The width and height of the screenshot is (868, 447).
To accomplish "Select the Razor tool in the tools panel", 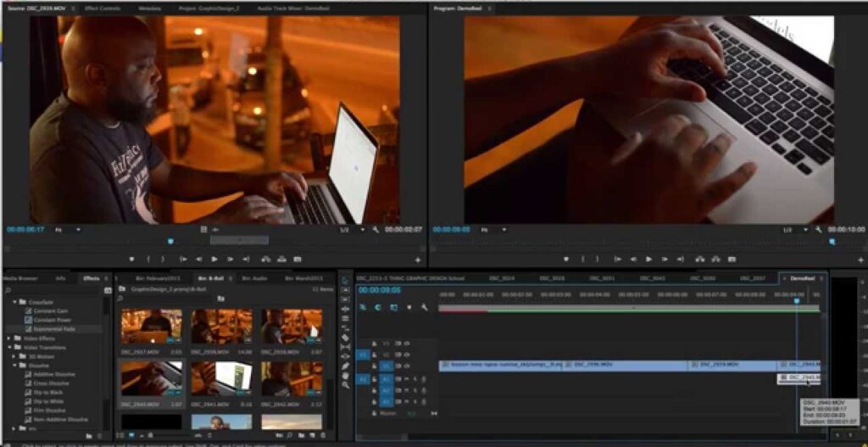I will (x=346, y=338).
